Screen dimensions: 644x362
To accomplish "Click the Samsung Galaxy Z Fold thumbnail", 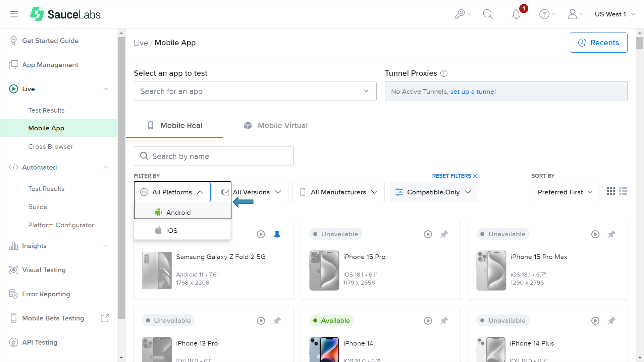I will [x=157, y=270].
